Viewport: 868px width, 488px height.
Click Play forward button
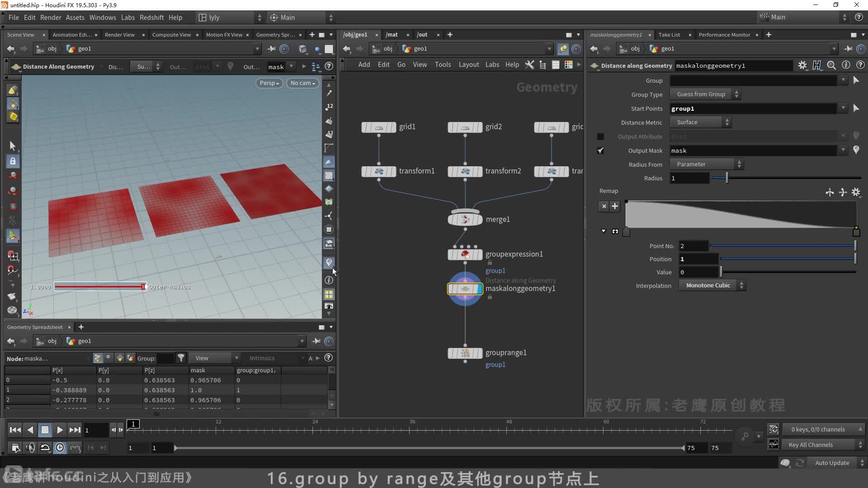[60, 430]
